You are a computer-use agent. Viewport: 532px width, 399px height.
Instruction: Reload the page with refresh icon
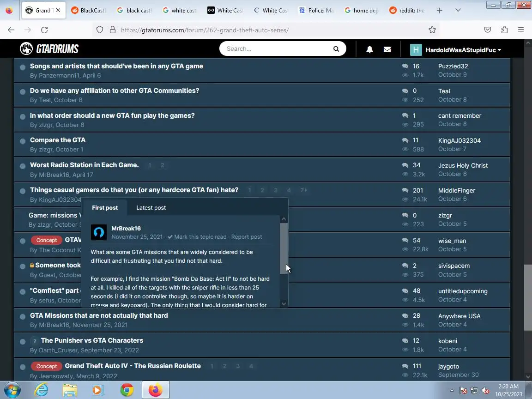[x=44, y=30]
